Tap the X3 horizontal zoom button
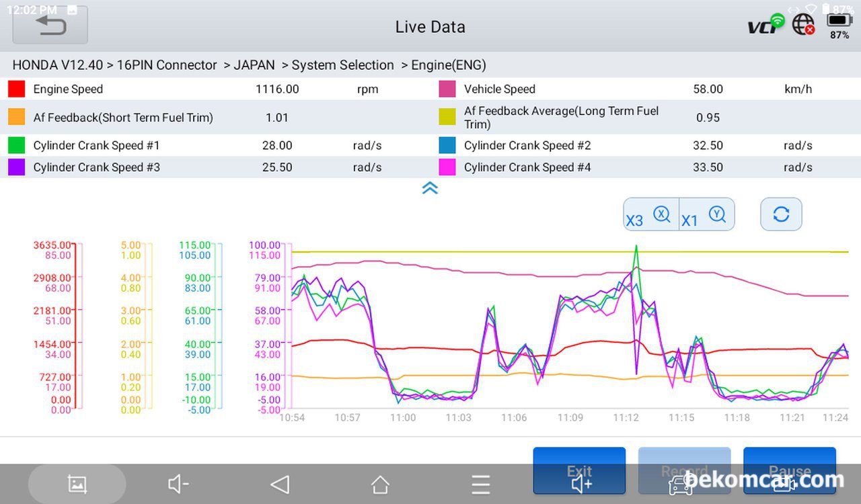The image size is (861, 504). (x=651, y=214)
